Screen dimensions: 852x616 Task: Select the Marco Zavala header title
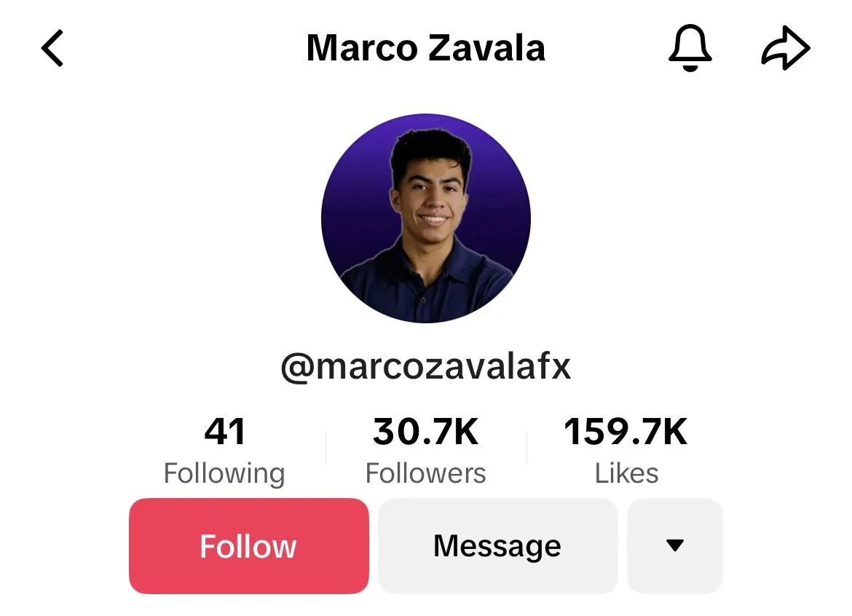click(x=426, y=48)
